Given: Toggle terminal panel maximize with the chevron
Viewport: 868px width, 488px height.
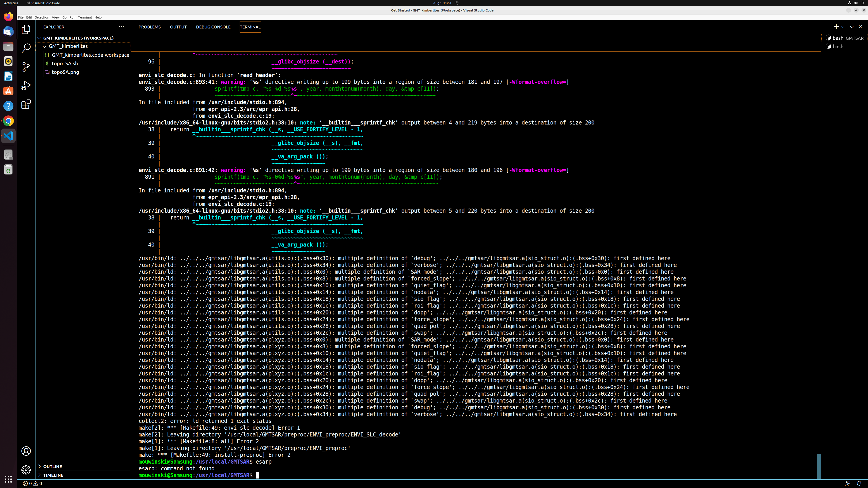Looking at the screenshot, I should pyautogui.click(x=852, y=27).
